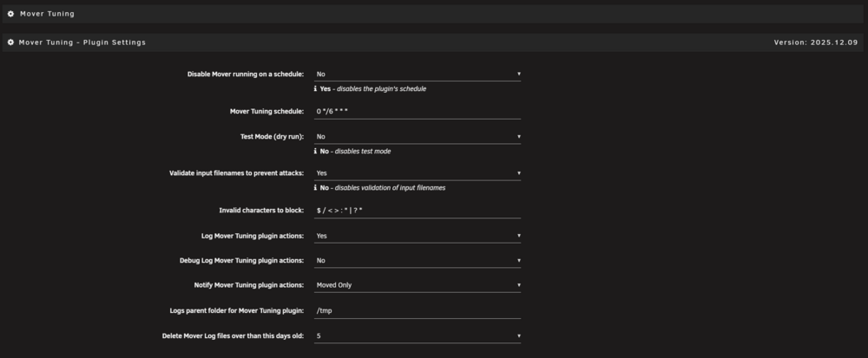Click info icon by 'disables validation of input filenames'
Screen dimensions: 868x358
(316, 187)
